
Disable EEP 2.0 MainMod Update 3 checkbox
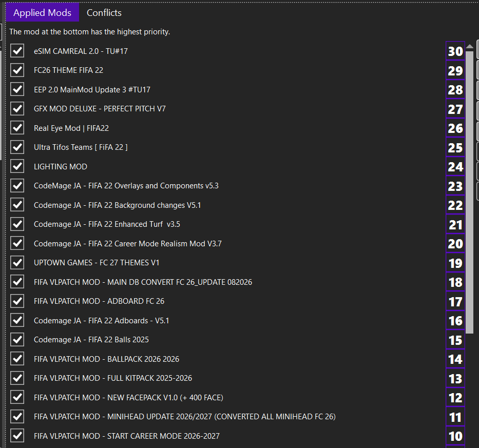pyautogui.click(x=17, y=89)
